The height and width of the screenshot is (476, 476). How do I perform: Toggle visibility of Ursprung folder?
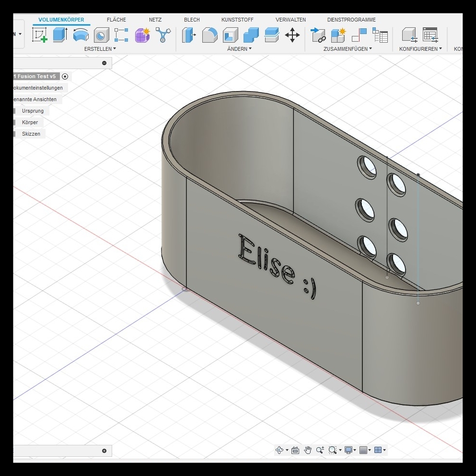click(15, 111)
